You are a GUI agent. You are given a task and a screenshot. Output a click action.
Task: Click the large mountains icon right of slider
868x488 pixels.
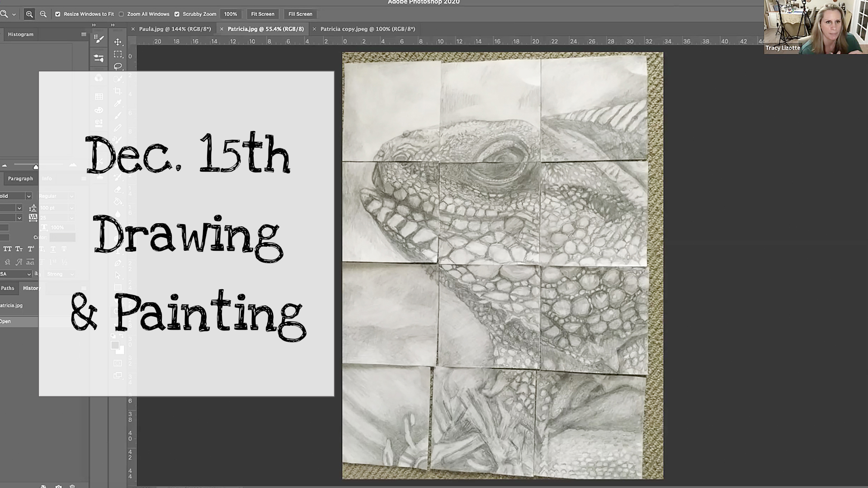(x=73, y=165)
